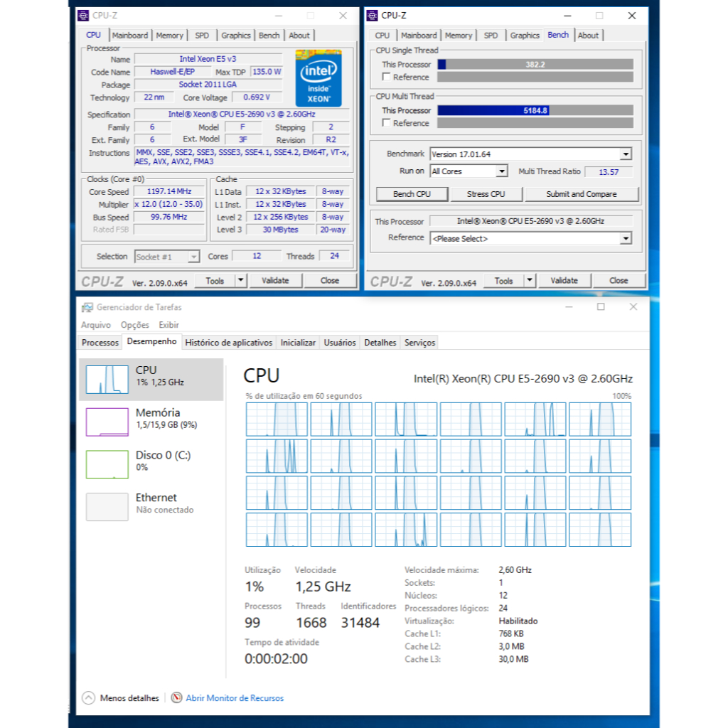Click the Bench CPU button

click(412, 194)
